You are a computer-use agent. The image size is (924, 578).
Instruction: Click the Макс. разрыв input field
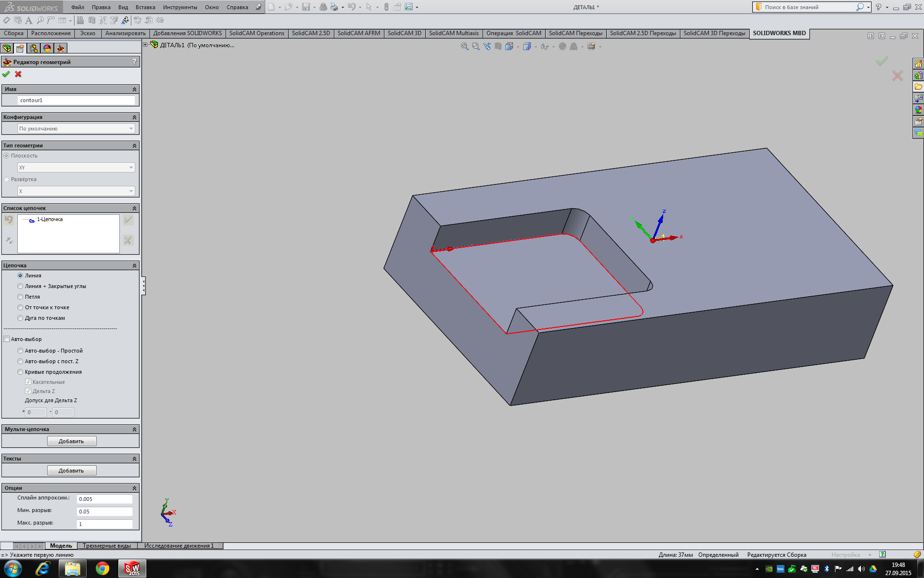click(x=104, y=524)
